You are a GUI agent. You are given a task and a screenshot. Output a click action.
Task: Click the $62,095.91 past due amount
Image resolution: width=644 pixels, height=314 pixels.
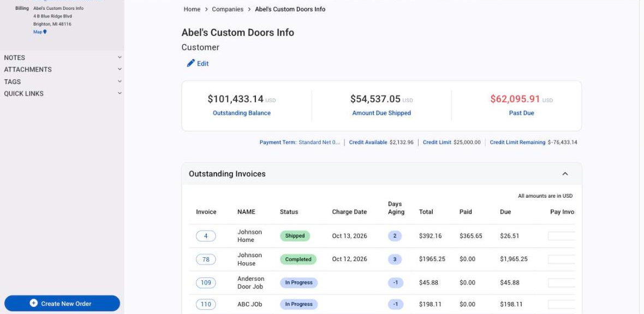(515, 99)
